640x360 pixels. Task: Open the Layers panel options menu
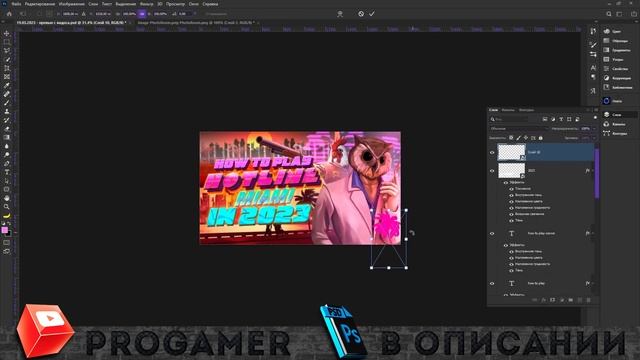(x=596, y=110)
